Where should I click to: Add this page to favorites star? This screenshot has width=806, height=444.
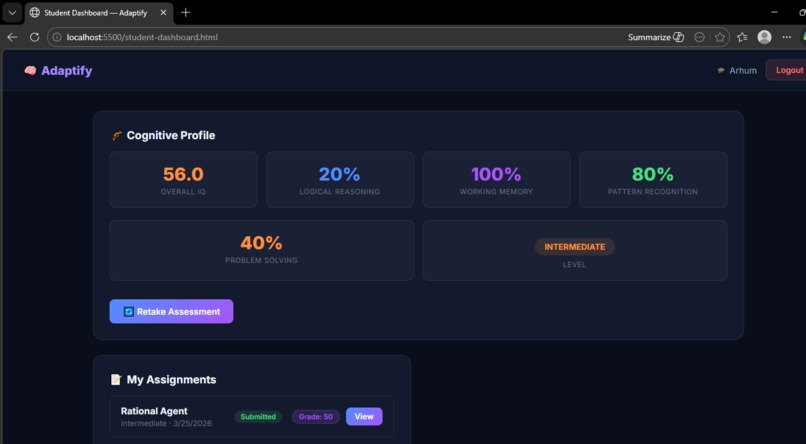coord(720,37)
